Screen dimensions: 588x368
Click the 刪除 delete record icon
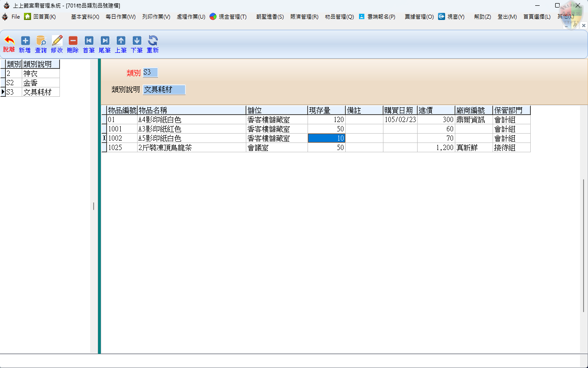pos(73,44)
